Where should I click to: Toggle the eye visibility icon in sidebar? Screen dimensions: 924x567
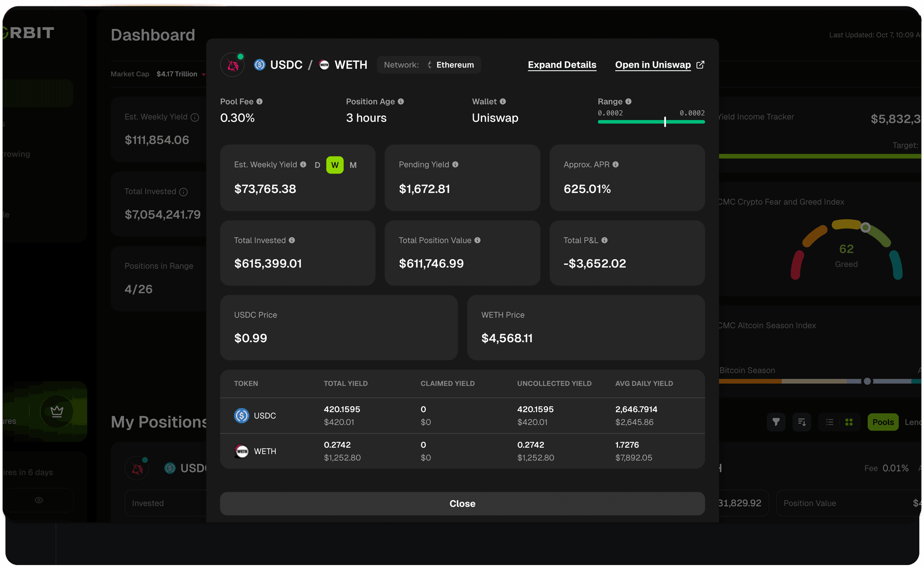(x=39, y=500)
